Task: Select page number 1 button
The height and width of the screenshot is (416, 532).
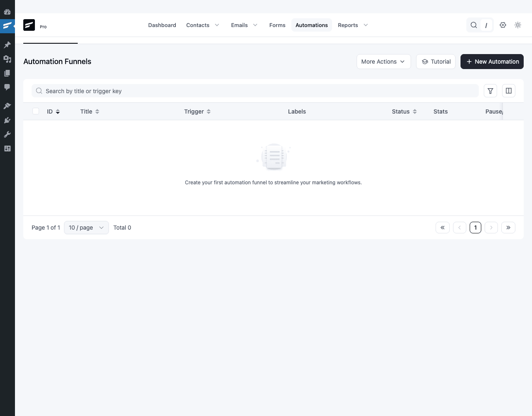Action: tap(475, 228)
